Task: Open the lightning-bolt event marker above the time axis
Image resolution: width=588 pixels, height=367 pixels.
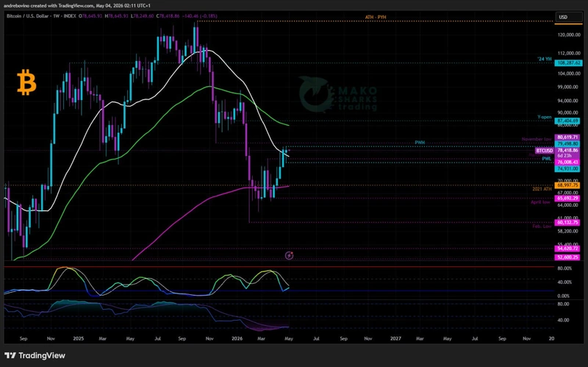Action: (x=289, y=255)
